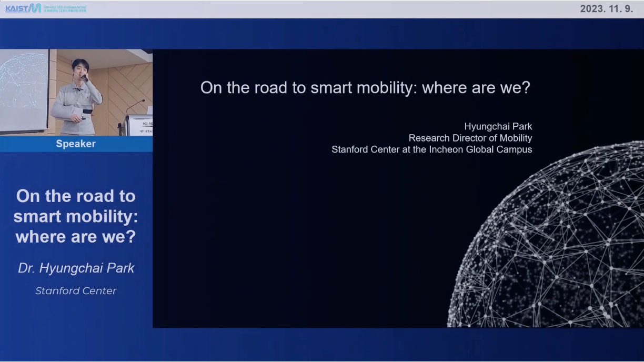Click the KAIST M logo
The height and width of the screenshot is (362, 644).
[23, 8]
